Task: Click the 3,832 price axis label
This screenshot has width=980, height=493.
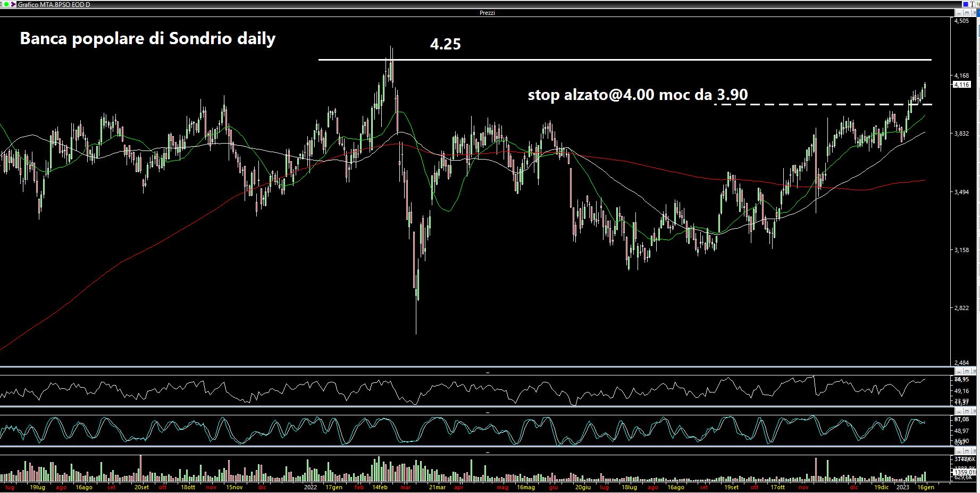Action: tap(961, 133)
